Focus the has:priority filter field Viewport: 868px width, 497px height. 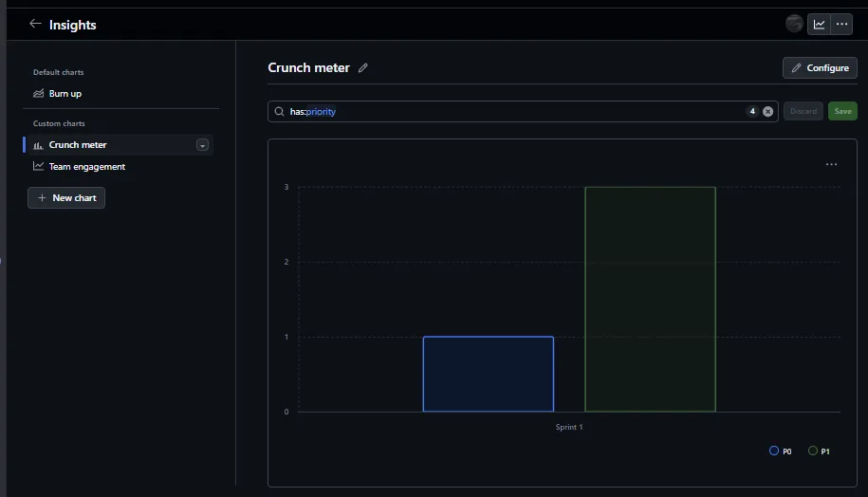(512, 112)
